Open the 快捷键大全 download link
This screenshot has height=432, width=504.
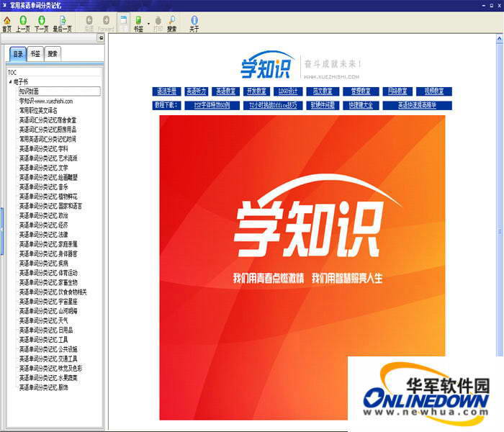361,105
